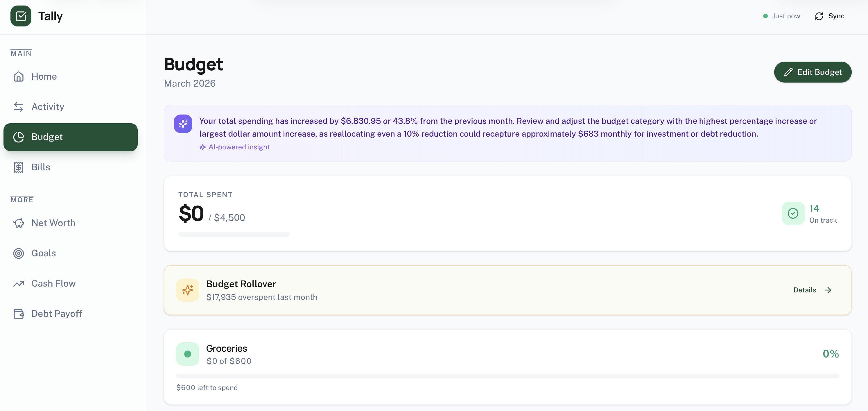Open the Budget sidebar menu item
This screenshot has width=868, height=411.
coord(70,137)
